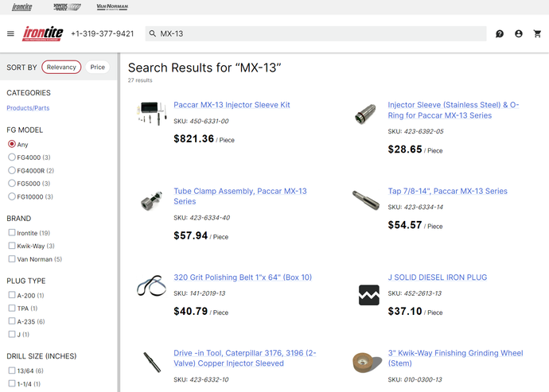The height and width of the screenshot is (392, 549).
Task: Click the Van Norman brand logo in top bar
Action: [x=112, y=7]
